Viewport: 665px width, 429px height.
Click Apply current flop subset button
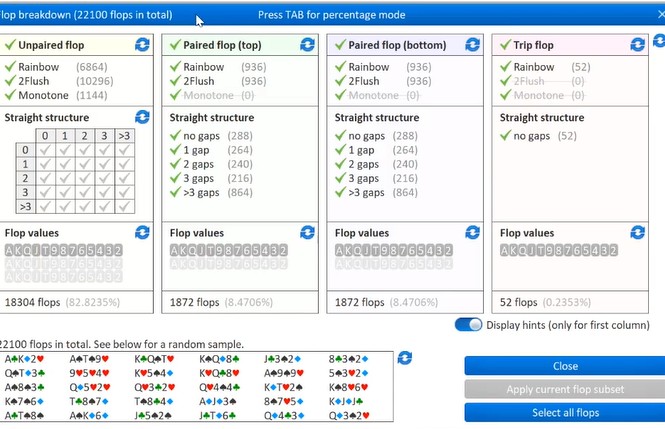coord(565,389)
